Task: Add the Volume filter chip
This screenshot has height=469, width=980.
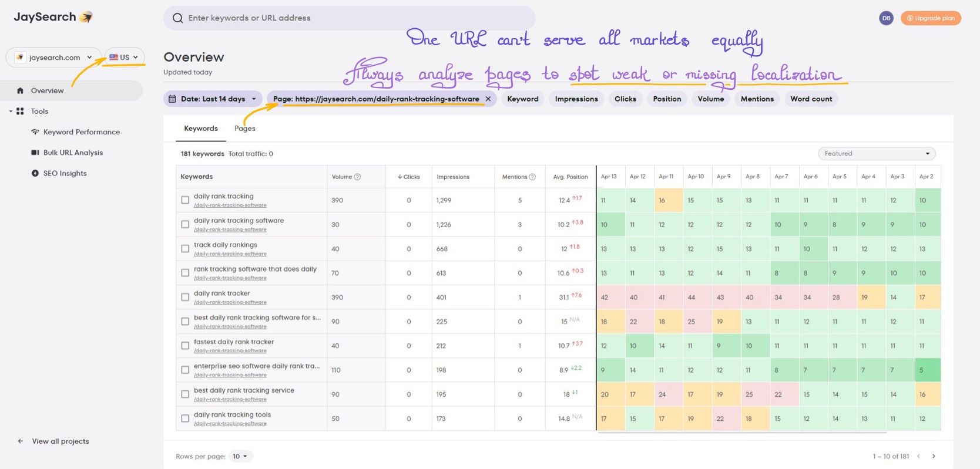Action: point(711,99)
